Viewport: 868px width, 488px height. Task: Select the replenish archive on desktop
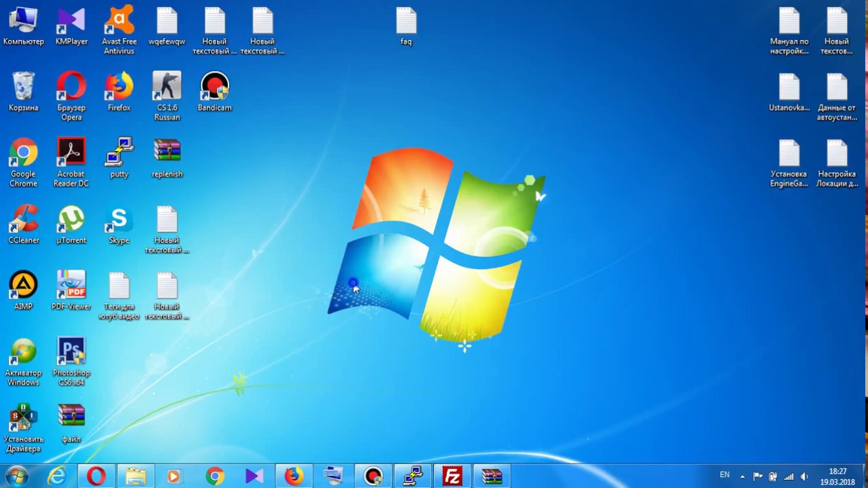point(167,159)
